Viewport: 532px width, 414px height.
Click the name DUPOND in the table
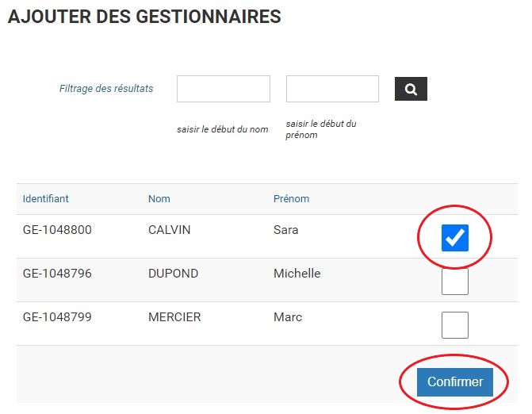pyautogui.click(x=173, y=273)
